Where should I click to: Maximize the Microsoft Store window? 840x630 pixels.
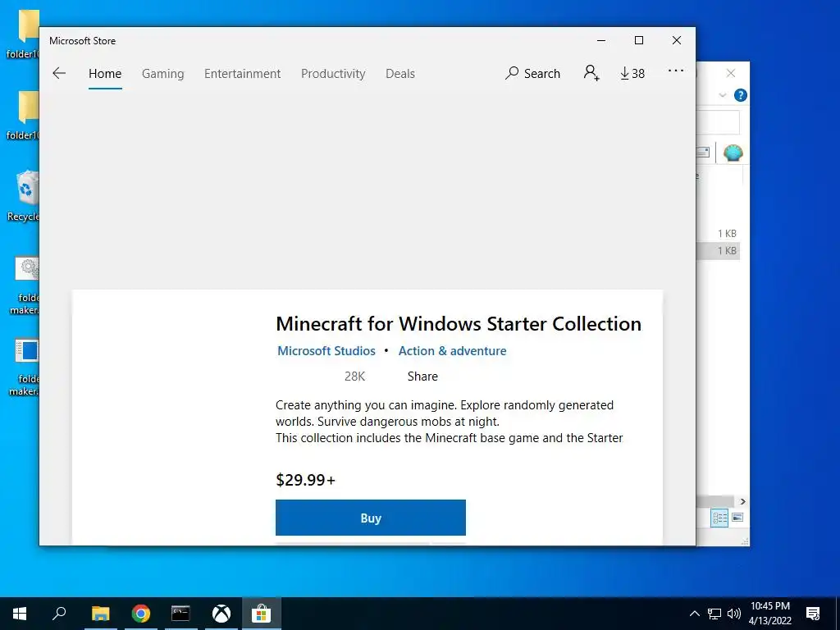pyautogui.click(x=638, y=40)
